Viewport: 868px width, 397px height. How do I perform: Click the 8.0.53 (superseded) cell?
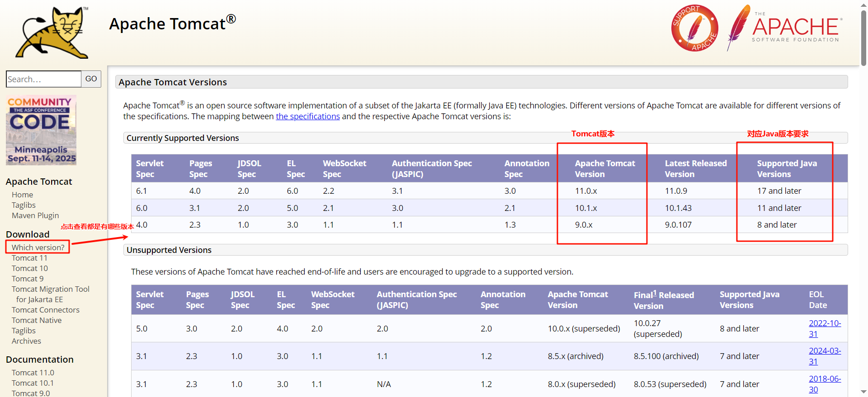click(x=670, y=384)
